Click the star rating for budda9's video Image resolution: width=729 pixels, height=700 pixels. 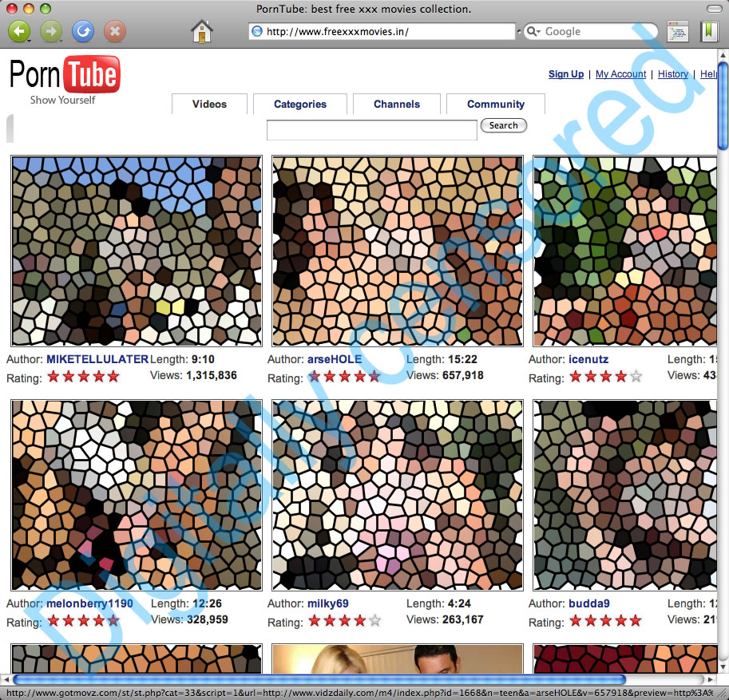(x=606, y=620)
